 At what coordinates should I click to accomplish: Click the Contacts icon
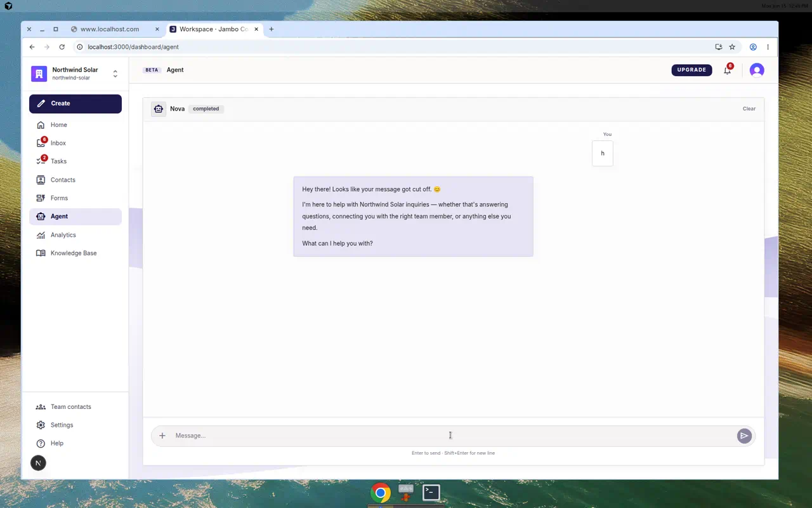tap(41, 180)
